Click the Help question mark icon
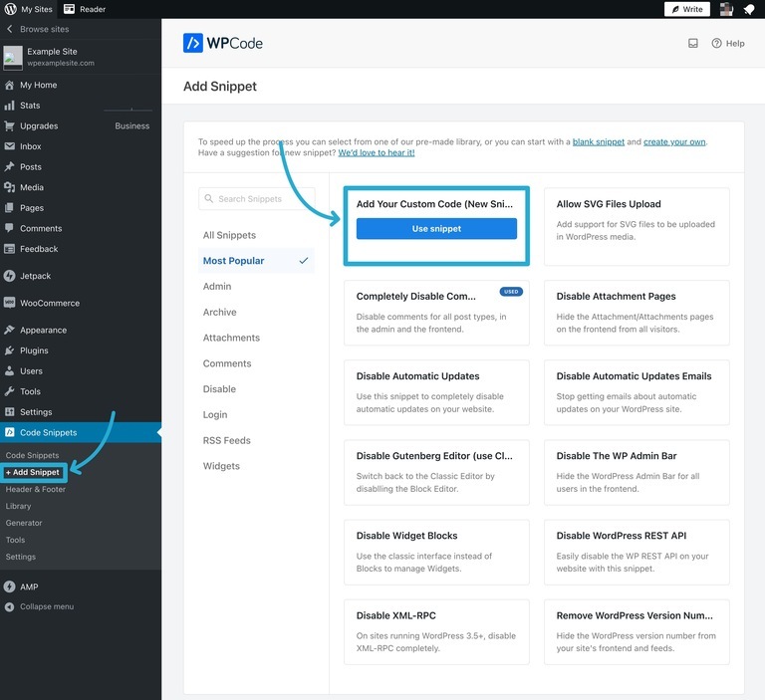The width and height of the screenshot is (765, 700). click(716, 44)
